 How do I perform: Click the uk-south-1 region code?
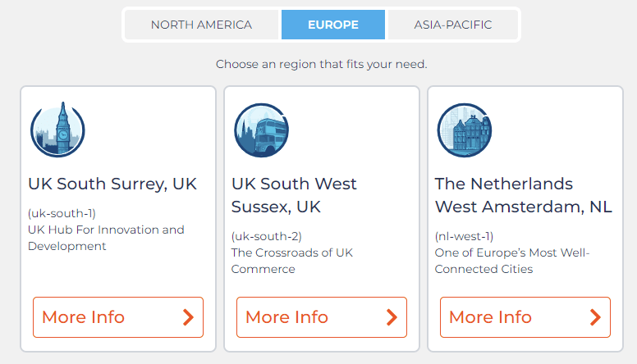(x=62, y=213)
